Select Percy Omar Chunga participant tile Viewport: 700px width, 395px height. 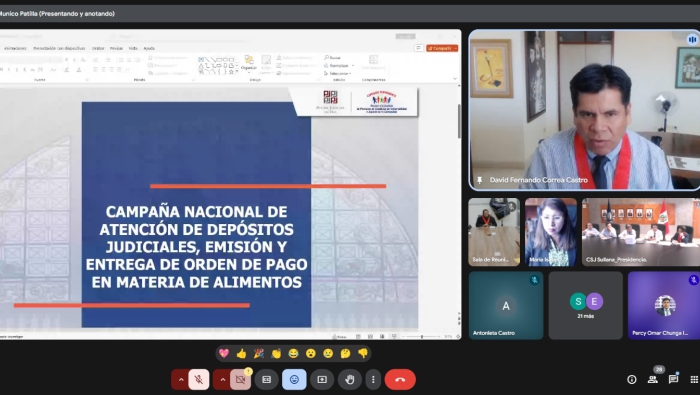point(664,306)
